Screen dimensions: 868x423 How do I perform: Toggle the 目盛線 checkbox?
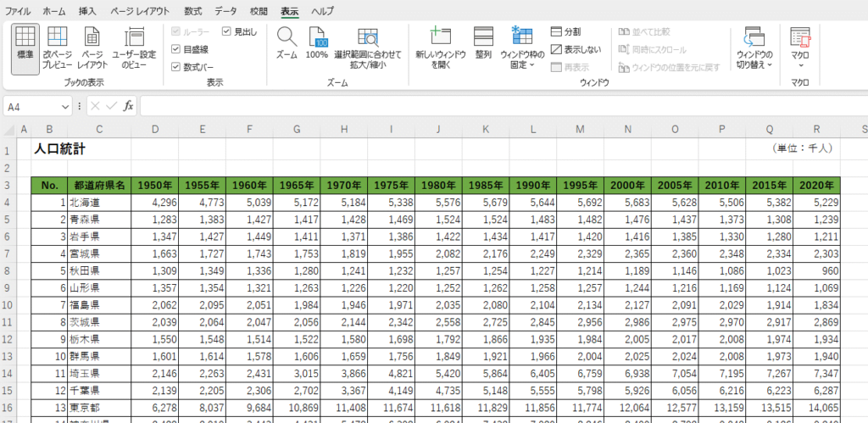tap(176, 50)
